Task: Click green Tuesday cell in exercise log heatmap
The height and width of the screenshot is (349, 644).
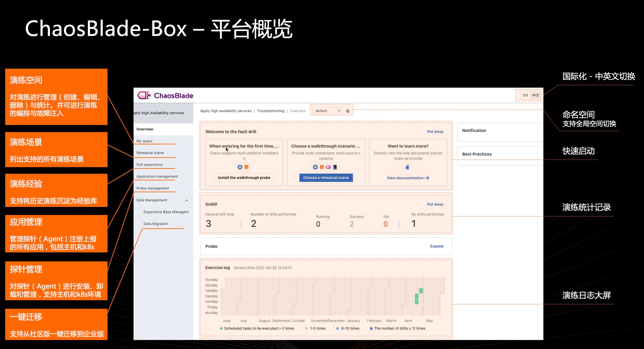Action: 421,291
